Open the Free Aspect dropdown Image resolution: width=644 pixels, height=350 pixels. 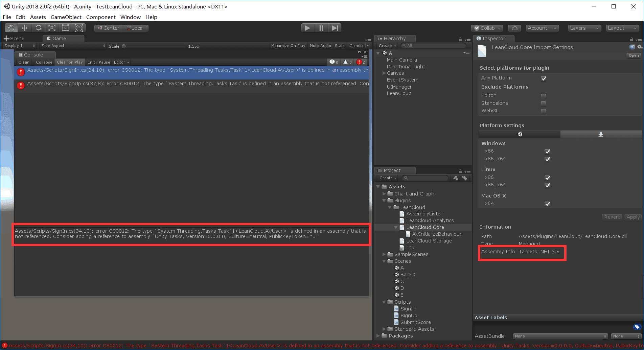pos(73,46)
